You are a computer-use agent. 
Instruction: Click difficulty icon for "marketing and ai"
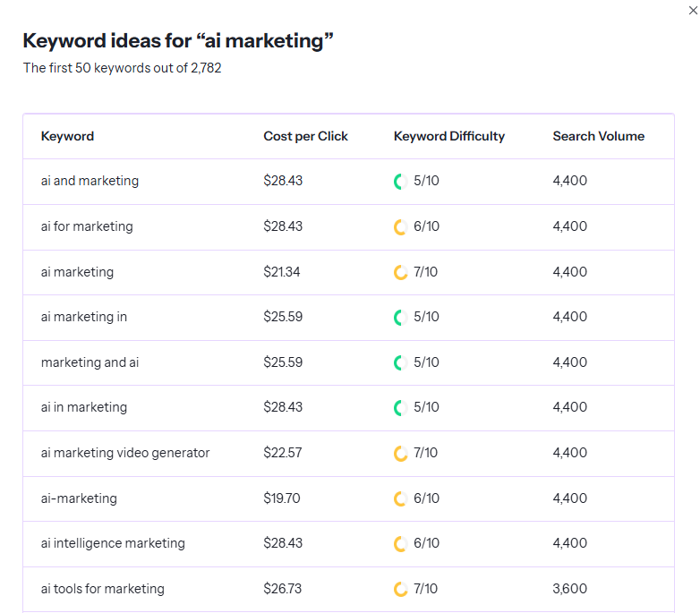pos(400,362)
